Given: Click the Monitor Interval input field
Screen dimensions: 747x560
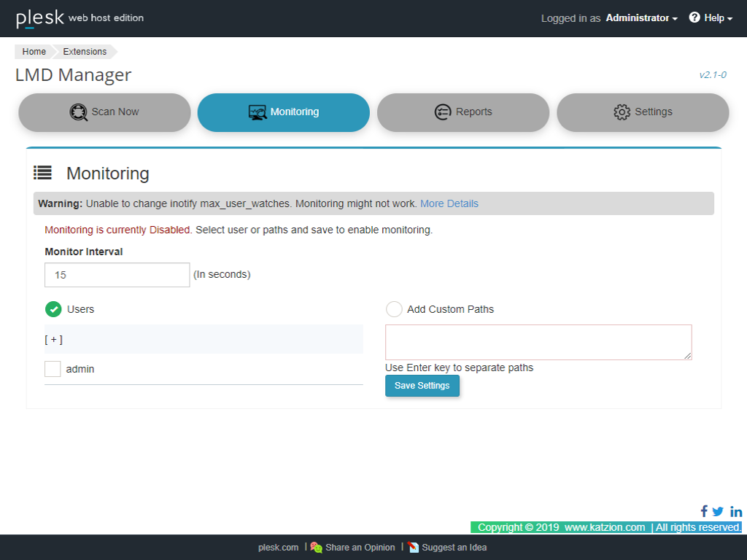Looking at the screenshot, I should tap(117, 275).
